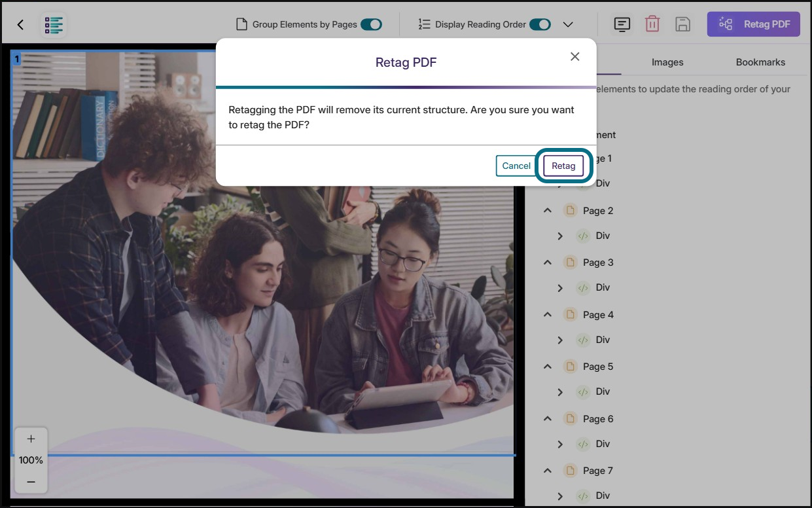Viewport: 812px width, 508px height.
Task: Open the structure list view icon
Action: click(54, 25)
